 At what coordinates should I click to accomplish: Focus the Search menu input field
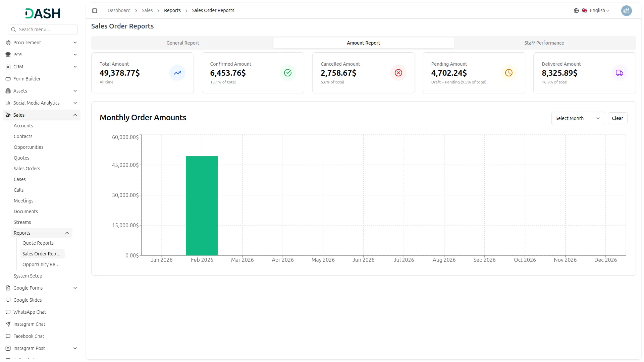[46, 29]
